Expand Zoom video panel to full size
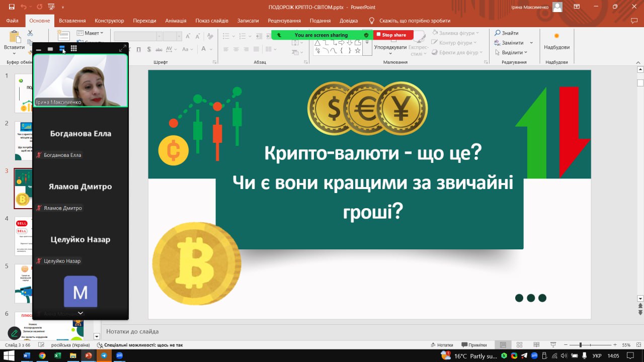644x362 pixels. [x=122, y=49]
